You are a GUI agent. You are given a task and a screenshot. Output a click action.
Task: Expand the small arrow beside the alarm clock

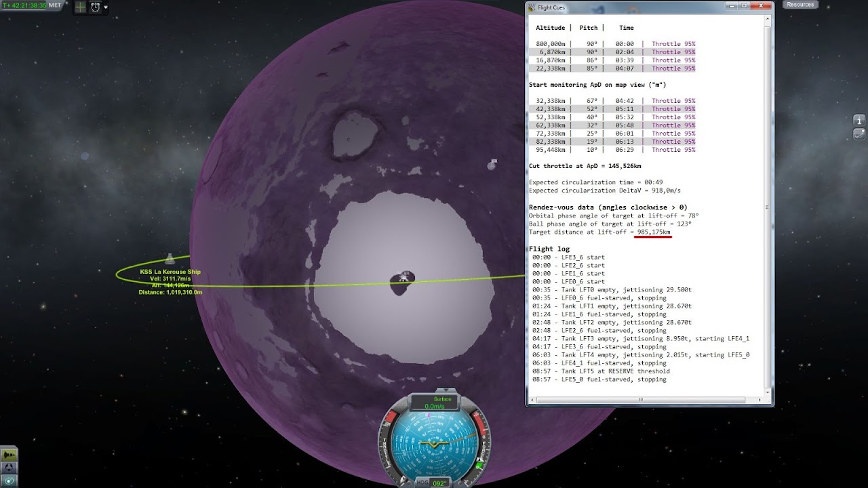[x=106, y=7]
